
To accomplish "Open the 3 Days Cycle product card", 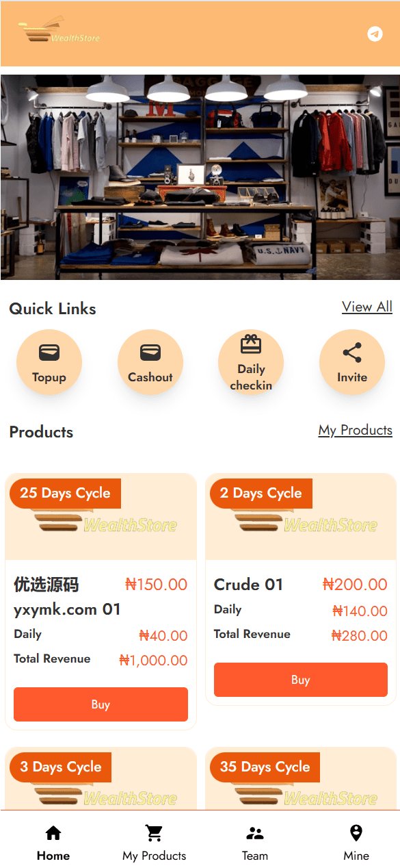I will [101, 779].
